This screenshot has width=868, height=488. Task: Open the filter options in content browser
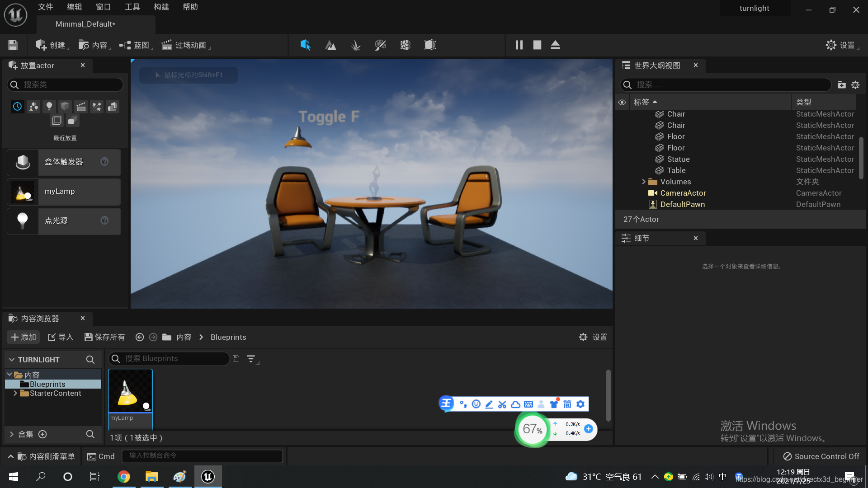click(x=251, y=359)
